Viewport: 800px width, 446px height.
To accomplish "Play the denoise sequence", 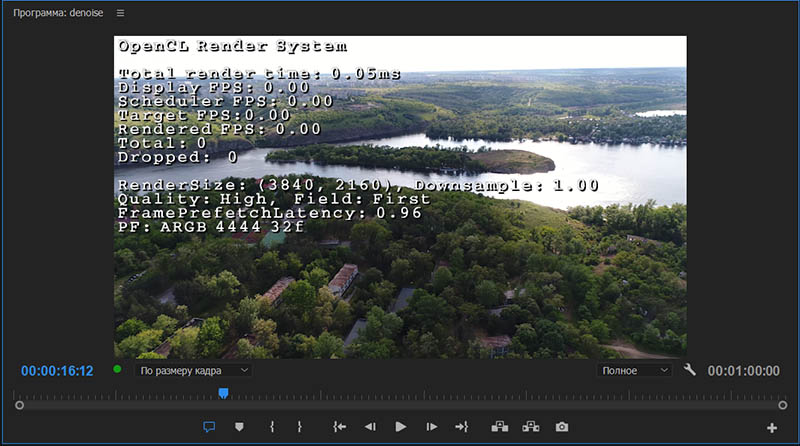I will [x=401, y=427].
